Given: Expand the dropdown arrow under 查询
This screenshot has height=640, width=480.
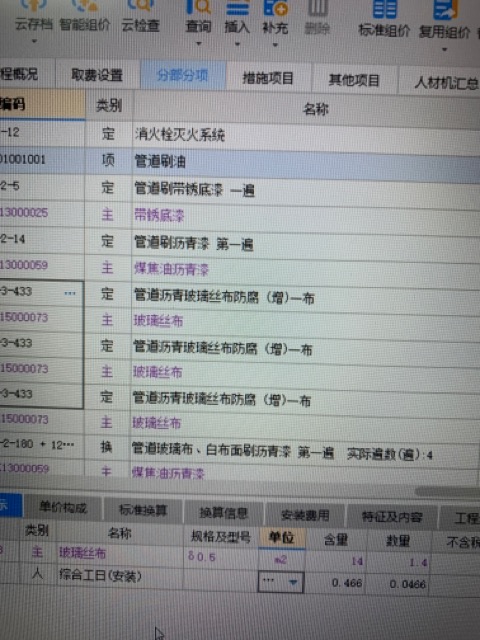Looking at the screenshot, I should pos(199,44).
